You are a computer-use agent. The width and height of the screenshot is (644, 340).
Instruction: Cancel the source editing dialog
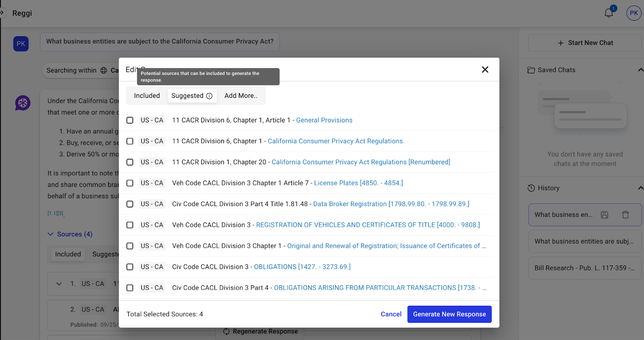(391, 314)
